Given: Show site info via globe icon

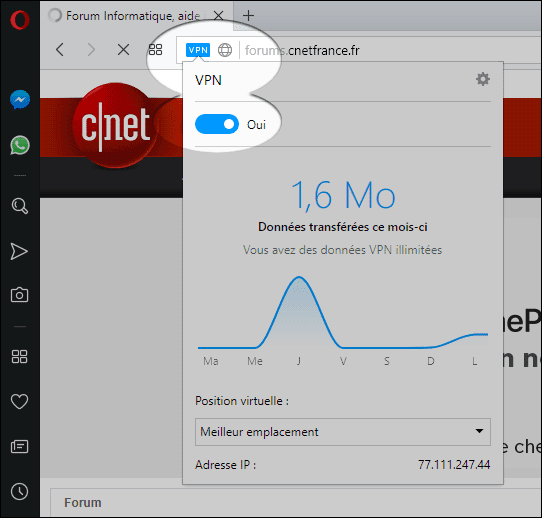Looking at the screenshot, I should (225, 50).
